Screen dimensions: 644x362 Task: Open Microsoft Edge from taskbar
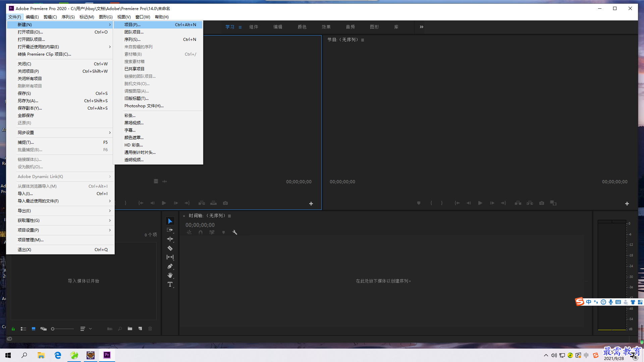58,355
